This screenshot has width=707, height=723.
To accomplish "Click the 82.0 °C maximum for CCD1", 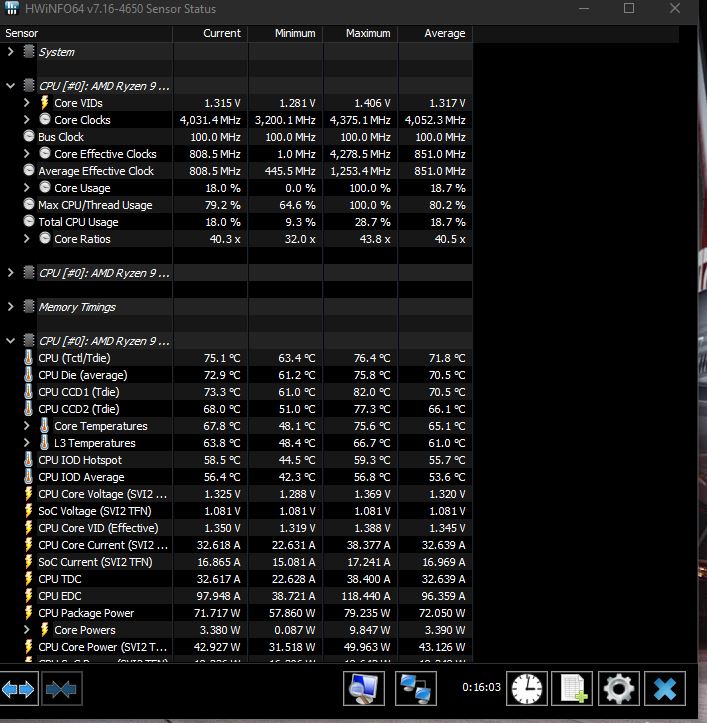I will point(372,392).
